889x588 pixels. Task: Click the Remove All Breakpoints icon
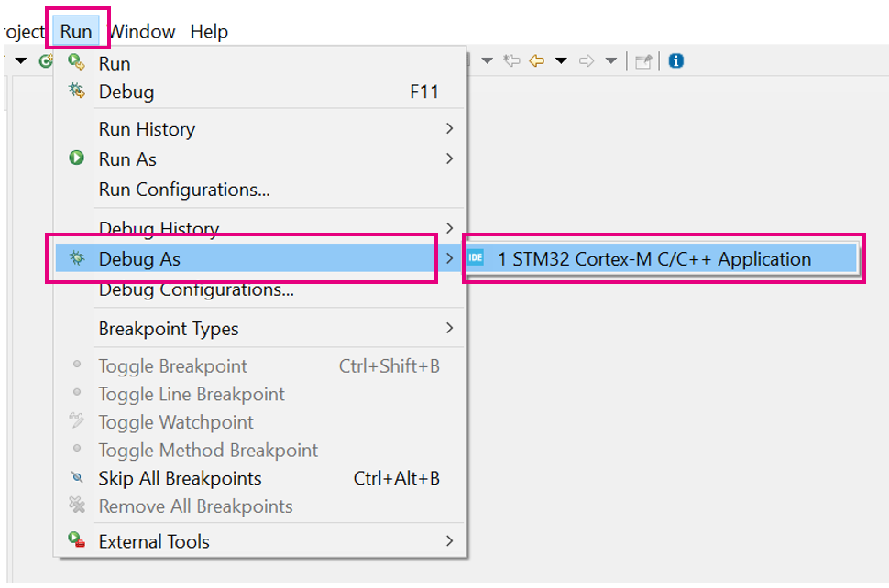click(79, 506)
